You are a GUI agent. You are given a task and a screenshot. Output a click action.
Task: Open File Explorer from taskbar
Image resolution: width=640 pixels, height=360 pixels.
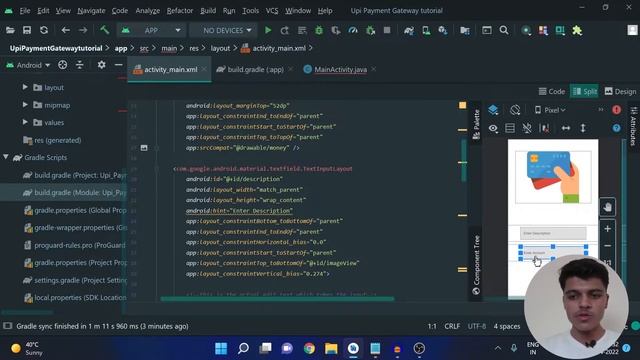[331, 348]
